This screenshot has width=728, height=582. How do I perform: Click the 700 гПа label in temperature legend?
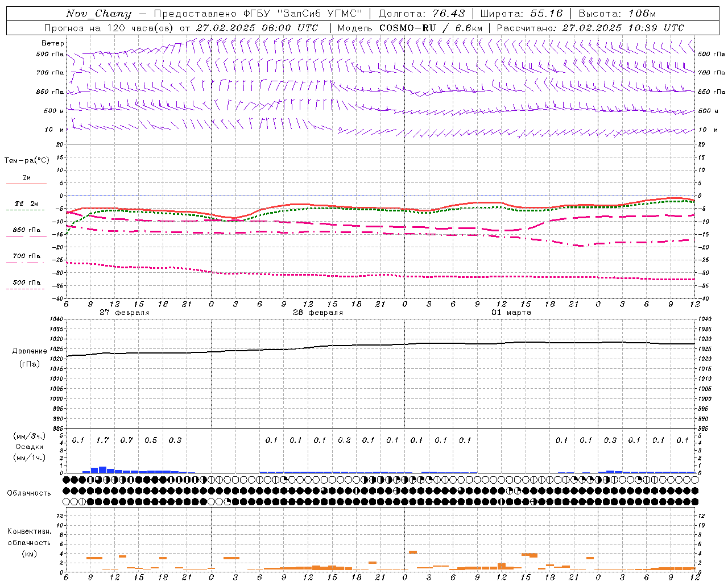[x=27, y=256]
